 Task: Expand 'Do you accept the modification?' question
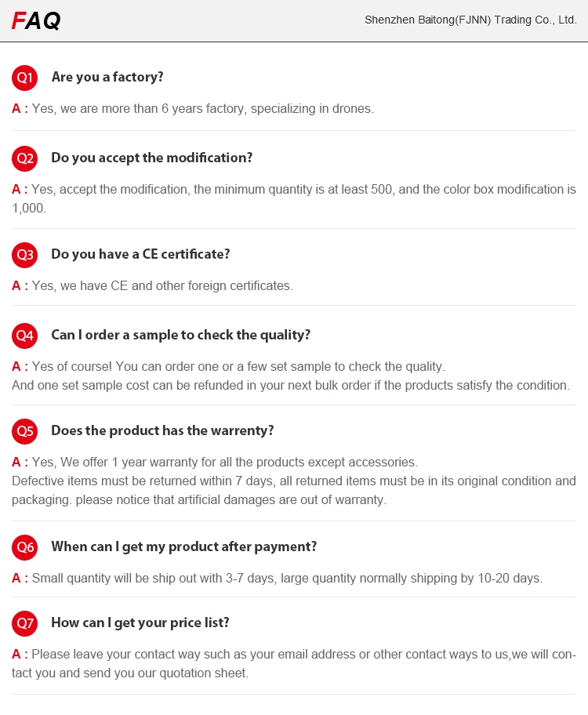pos(152,158)
